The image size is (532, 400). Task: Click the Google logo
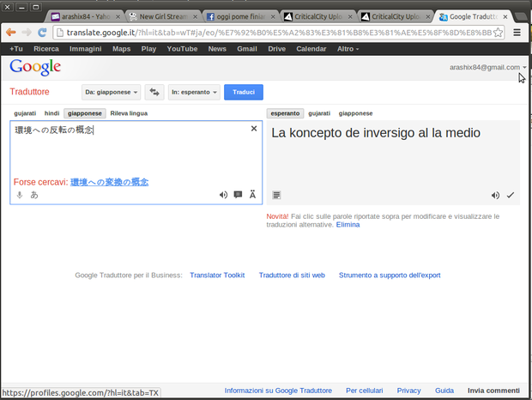tap(35, 67)
